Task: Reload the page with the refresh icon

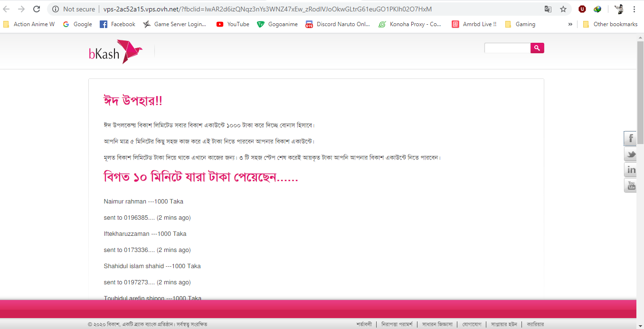Action: pos(37,9)
